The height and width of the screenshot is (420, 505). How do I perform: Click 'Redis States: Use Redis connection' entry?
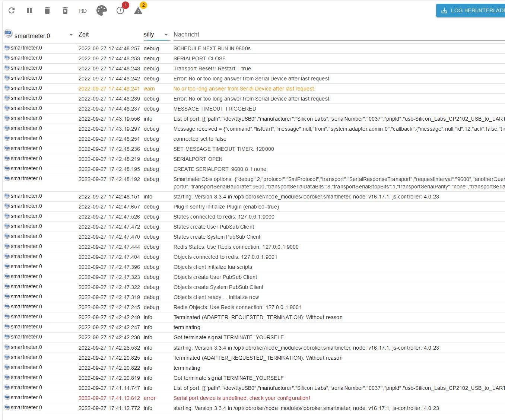(x=236, y=247)
